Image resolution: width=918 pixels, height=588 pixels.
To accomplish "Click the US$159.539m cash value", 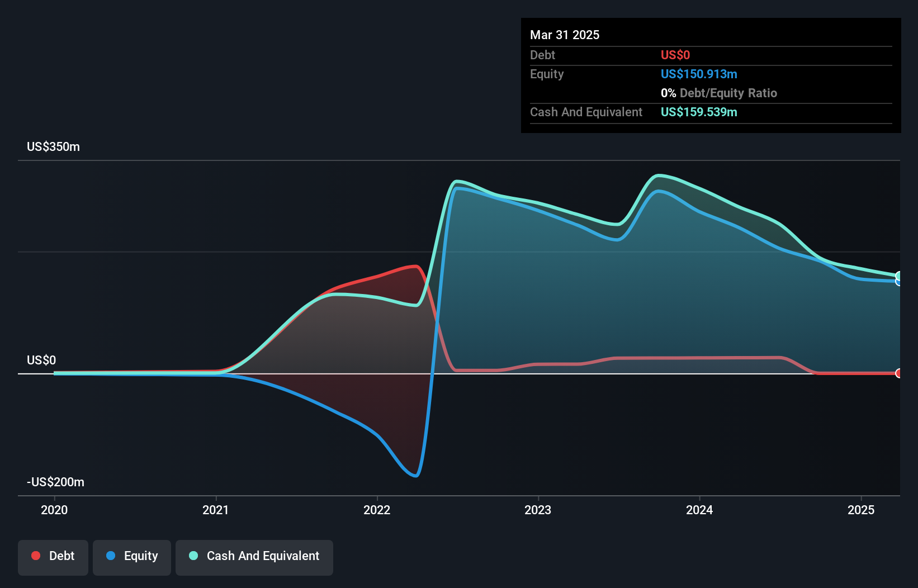I will pyautogui.click(x=699, y=112).
